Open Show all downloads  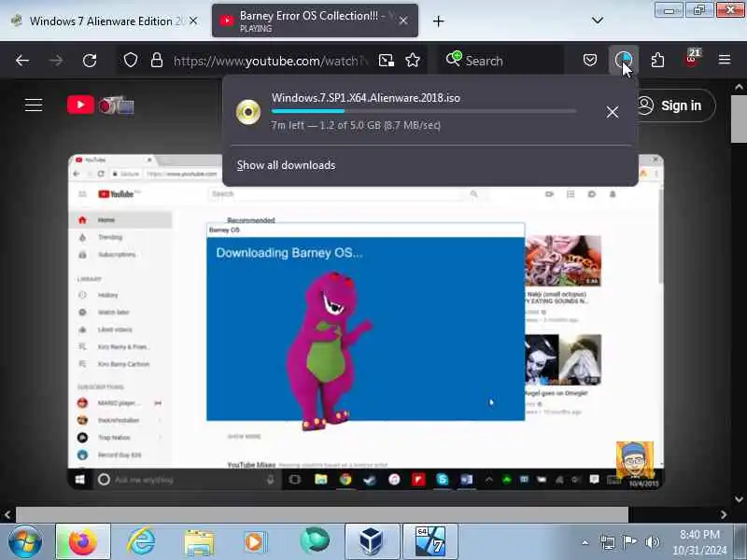pyautogui.click(x=287, y=165)
